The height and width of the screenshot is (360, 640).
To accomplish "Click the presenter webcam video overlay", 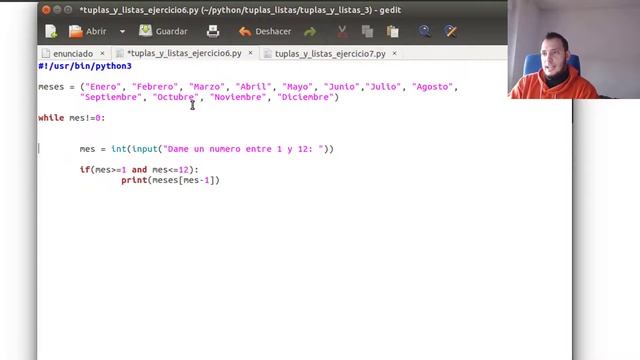I will pyautogui.click(x=573, y=49).
